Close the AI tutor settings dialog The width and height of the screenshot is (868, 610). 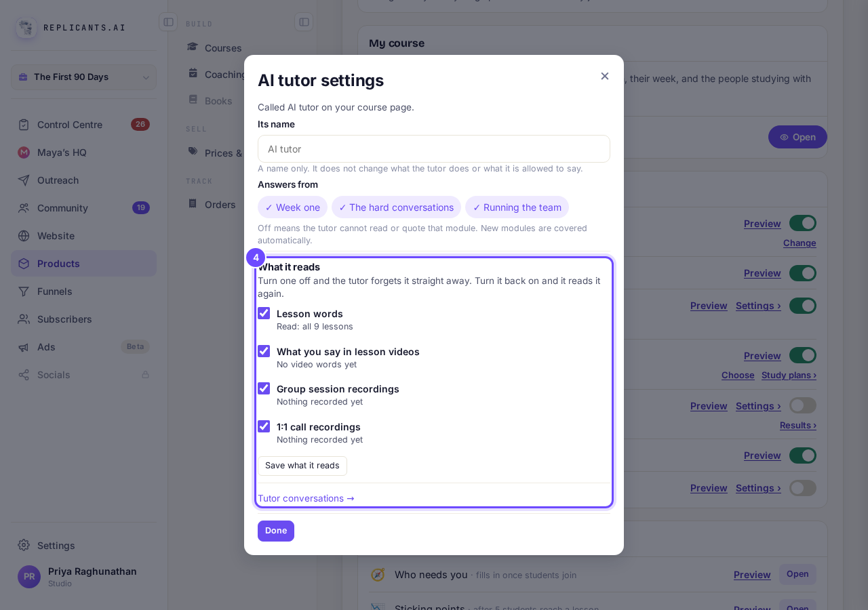605,76
